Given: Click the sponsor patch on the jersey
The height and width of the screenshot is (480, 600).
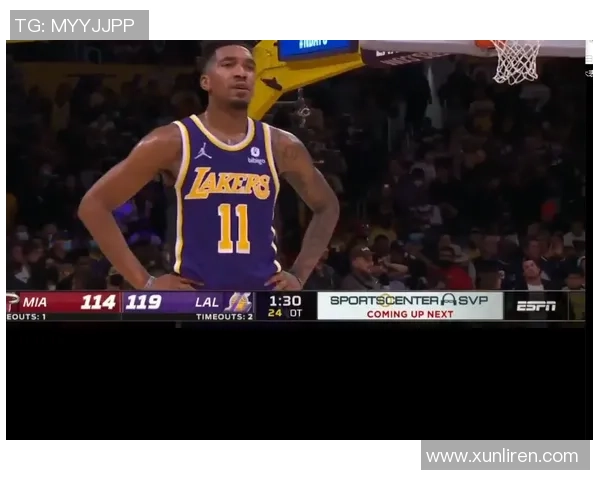Looking at the screenshot, I should pyautogui.click(x=256, y=156).
